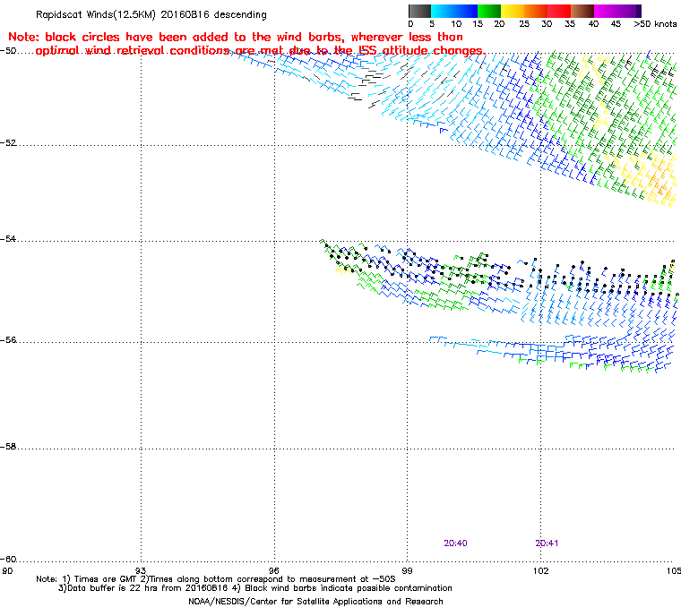Click the '-54' latitude axis label
681x616 pixels.
[8, 239]
